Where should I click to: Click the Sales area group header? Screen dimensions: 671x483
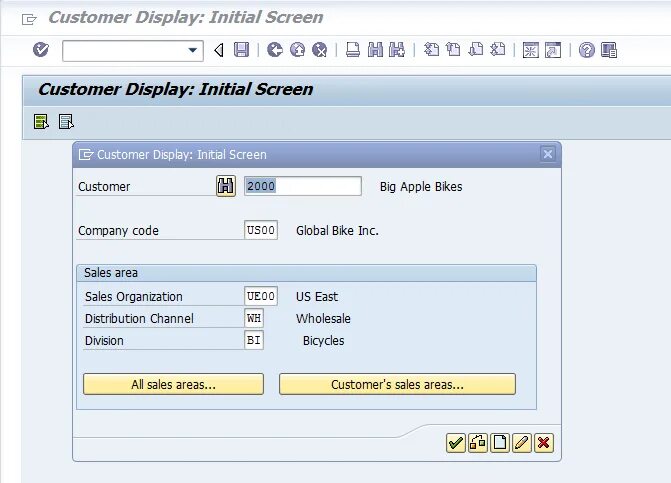[x=306, y=273]
